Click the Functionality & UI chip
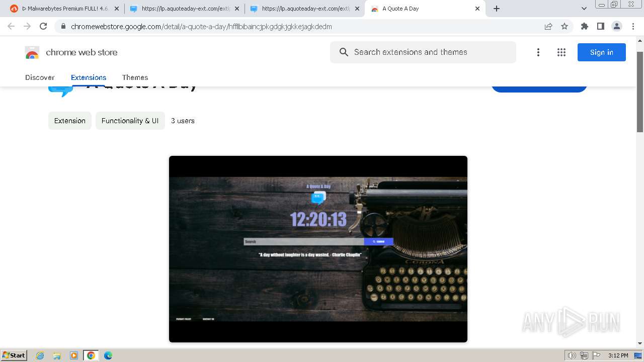The width and height of the screenshot is (644, 362). pos(130,121)
